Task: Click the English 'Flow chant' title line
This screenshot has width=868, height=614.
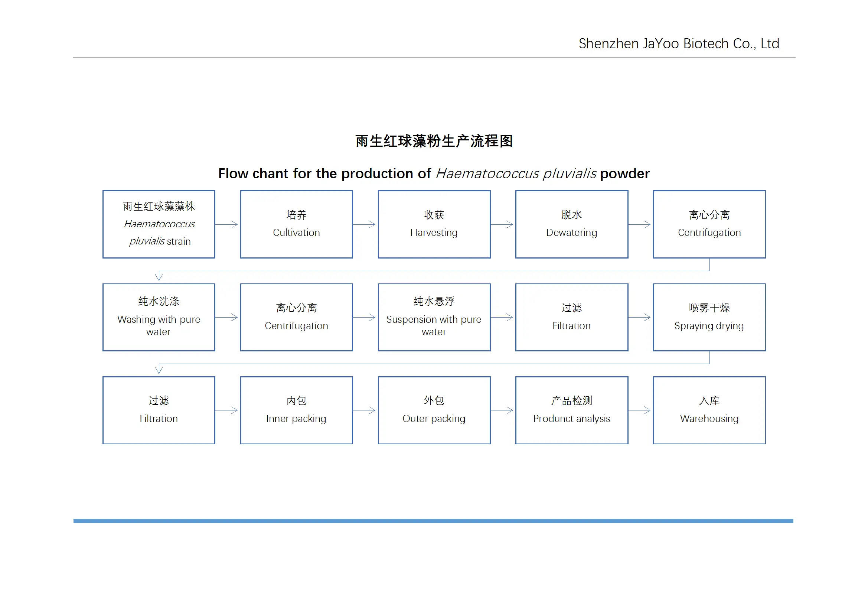Action: pyautogui.click(x=434, y=173)
